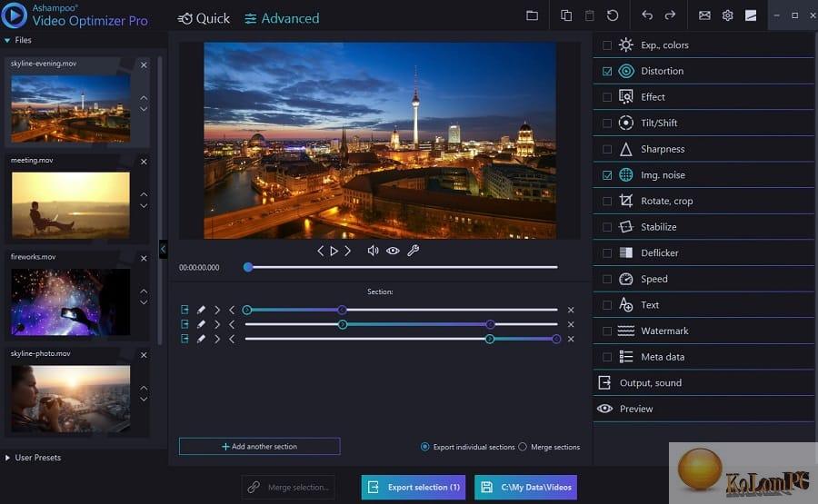Collapse the left sidebar arrow
The height and width of the screenshot is (504, 818).
(163, 249)
